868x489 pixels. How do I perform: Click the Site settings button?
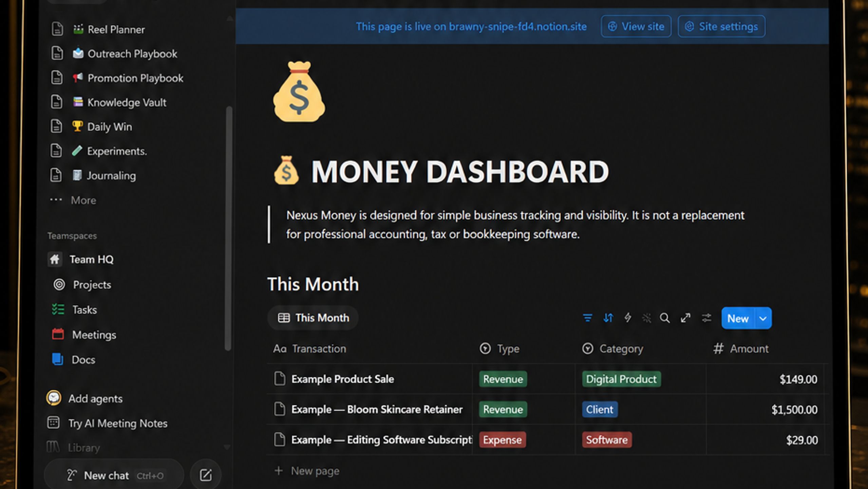click(x=721, y=26)
